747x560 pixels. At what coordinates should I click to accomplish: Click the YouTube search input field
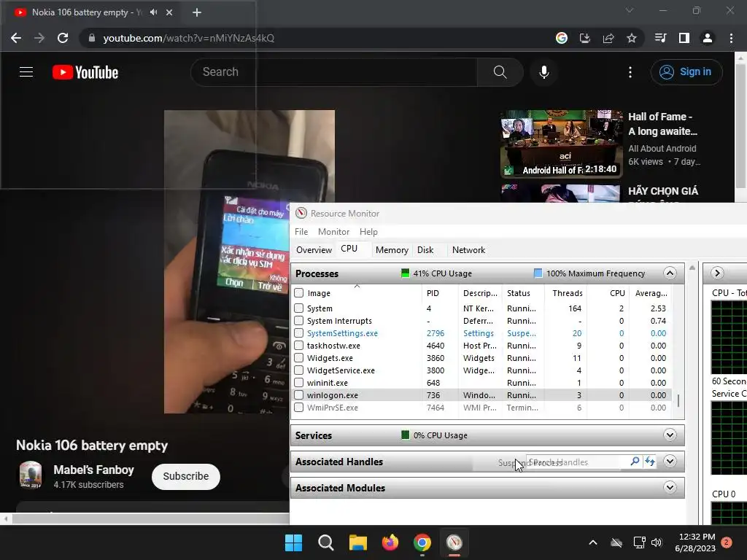(x=333, y=72)
